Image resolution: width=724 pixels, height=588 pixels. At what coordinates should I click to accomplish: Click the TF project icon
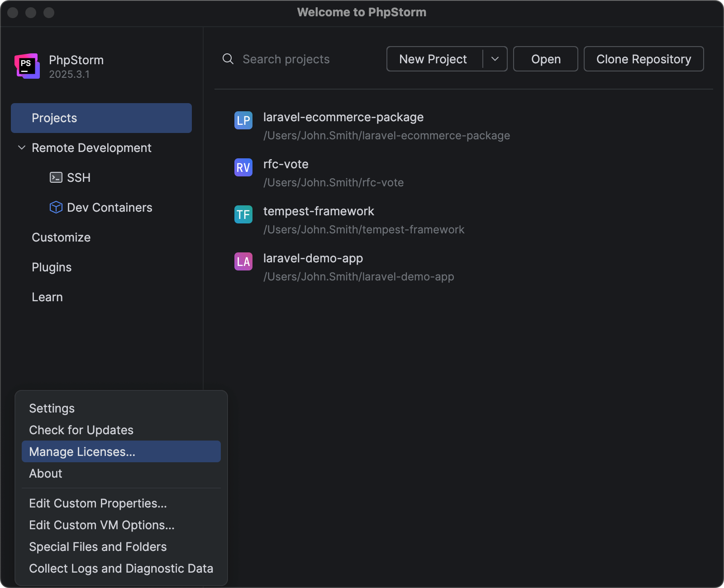pyautogui.click(x=243, y=214)
